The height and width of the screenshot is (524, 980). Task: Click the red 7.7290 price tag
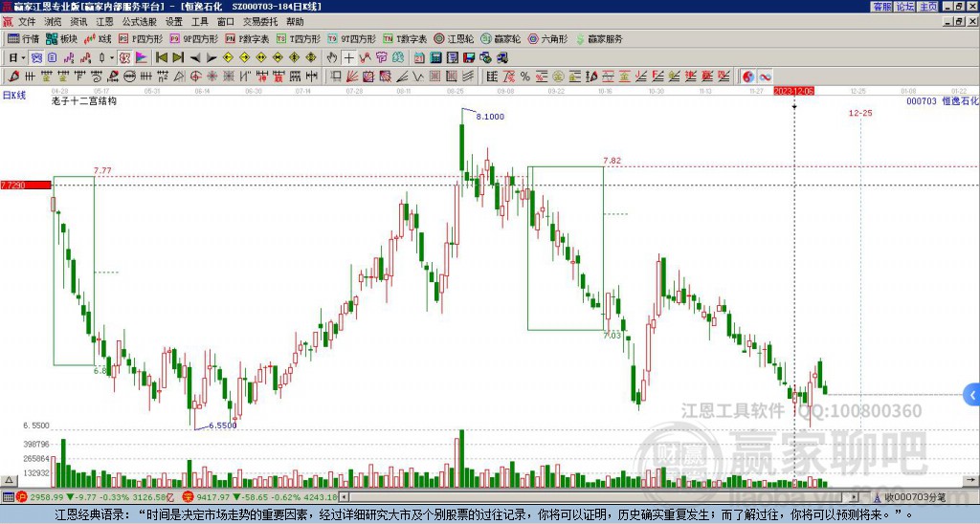click(26, 186)
